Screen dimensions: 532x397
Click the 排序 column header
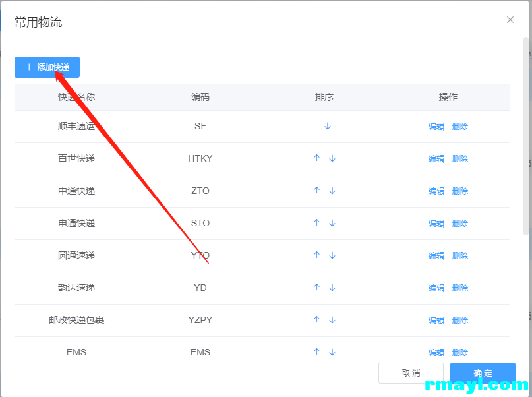(324, 97)
